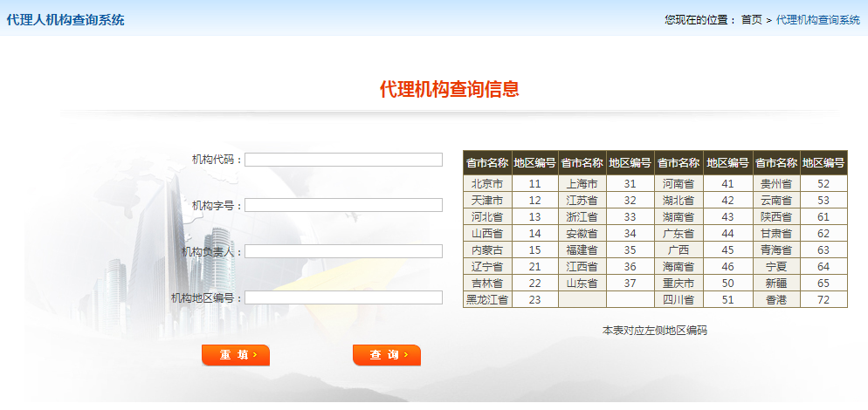Image resolution: width=868 pixels, height=410 pixels.
Task: Select the 四川省 table cell
Action: click(679, 300)
